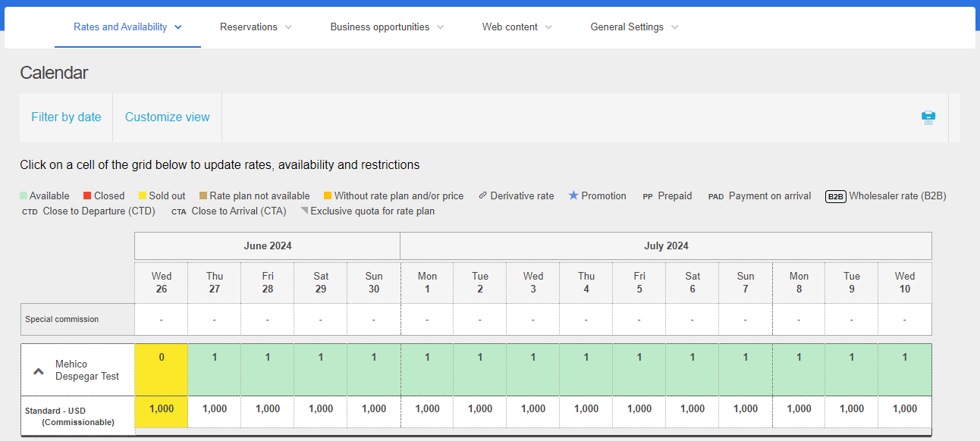Click the availability cell for Mon 1 July
This screenshot has width=980, height=441.
point(427,369)
